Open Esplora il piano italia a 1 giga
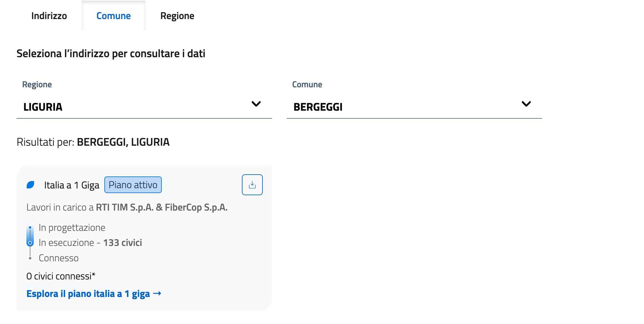This screenshot has width=644, height=324. pos(88,294)
